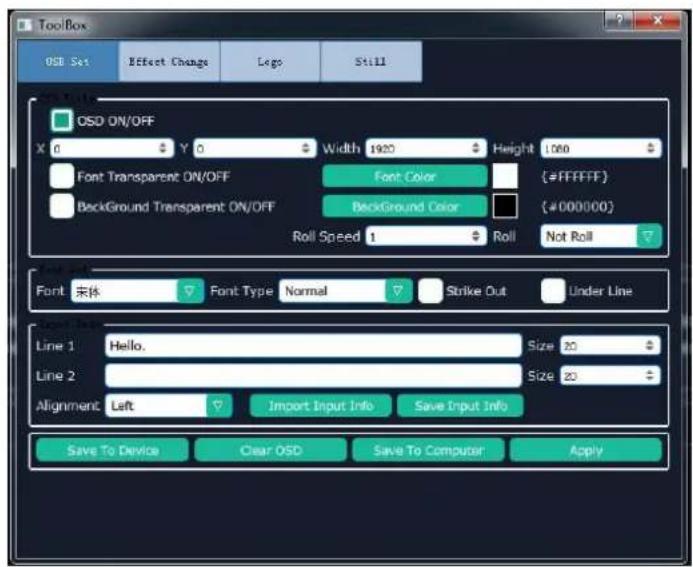Screen dimensions: 693x567
Task: Check the Under Line option
Action: pyautogui.click(x=553, y=291)
